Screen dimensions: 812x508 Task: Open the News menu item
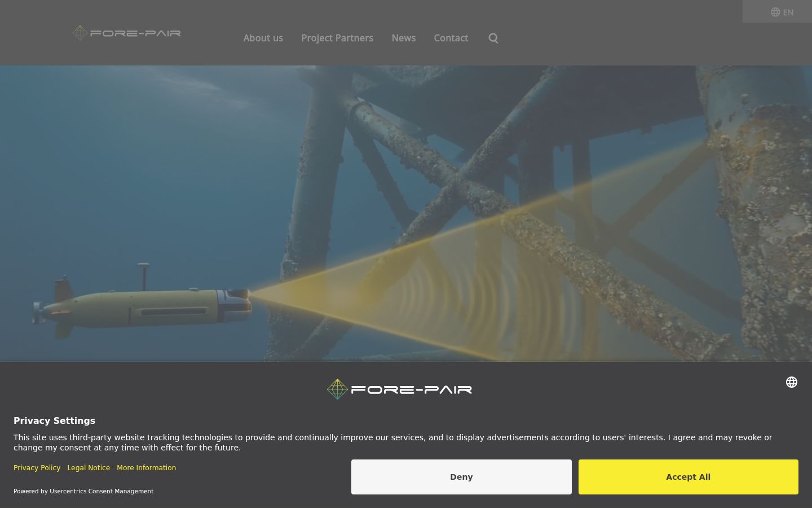click(x=404, y=38)
